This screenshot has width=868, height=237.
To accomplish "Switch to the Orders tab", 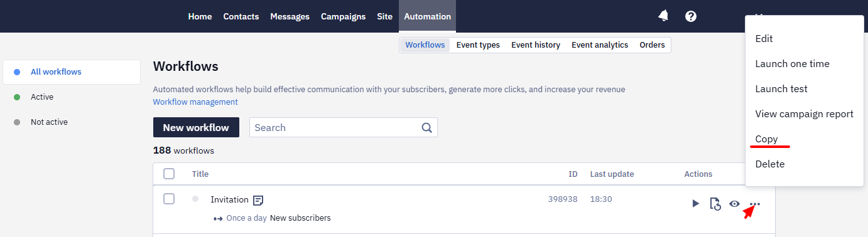I will pos(652,45).
